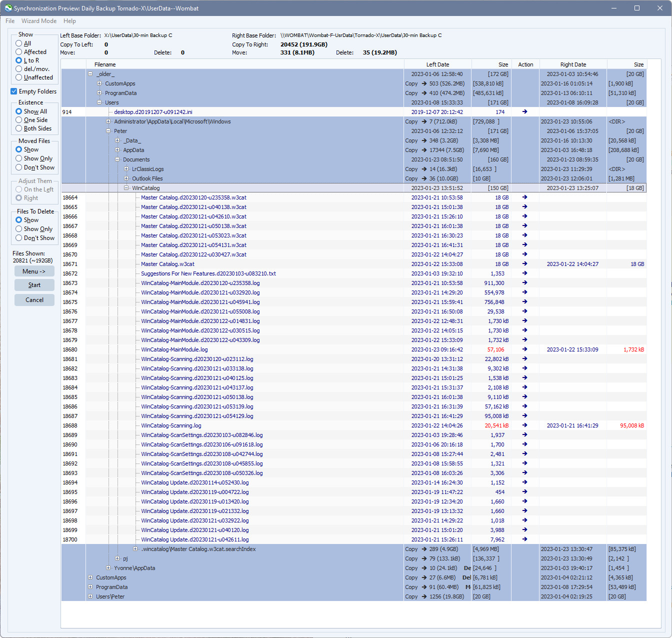
Task: Click action arrow in row 18700
Action: click(x=524, y=539)
